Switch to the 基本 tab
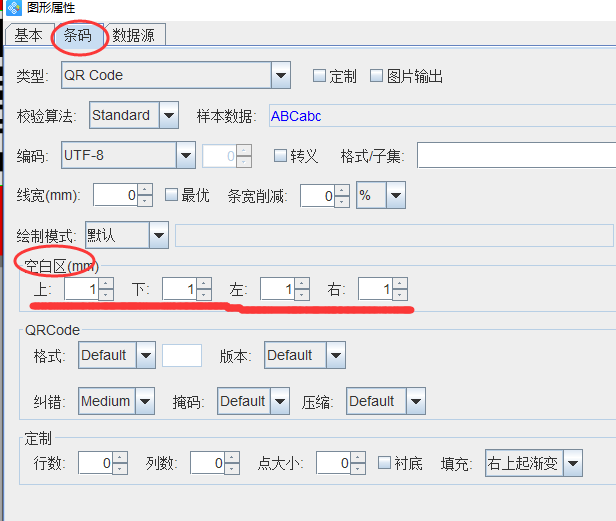Image resolution: width=616 pixels, height=521 pixels. coord(28,35)
